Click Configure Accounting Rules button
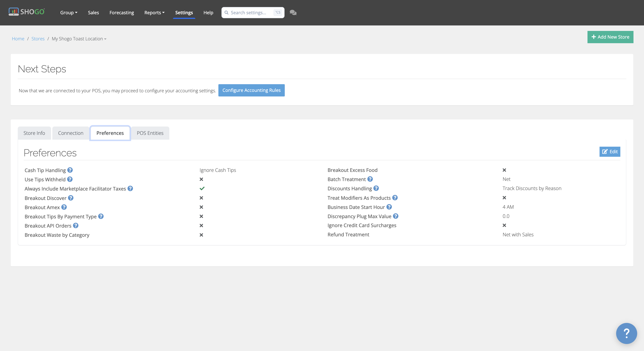 251,90
